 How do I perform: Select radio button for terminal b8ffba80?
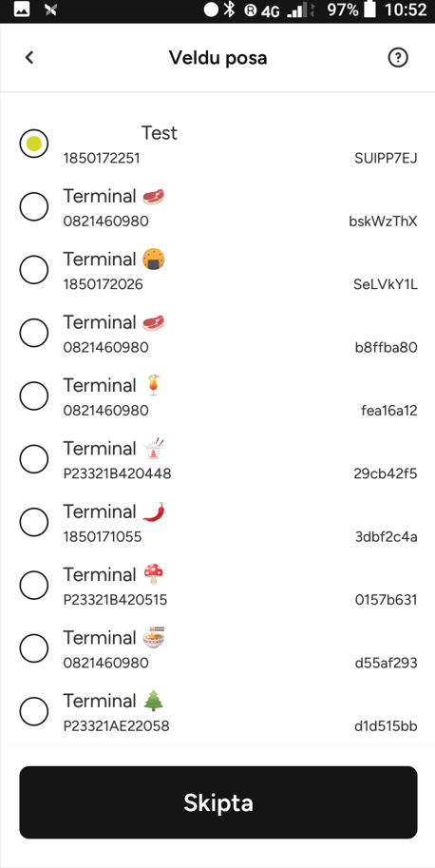click(33, 333)
